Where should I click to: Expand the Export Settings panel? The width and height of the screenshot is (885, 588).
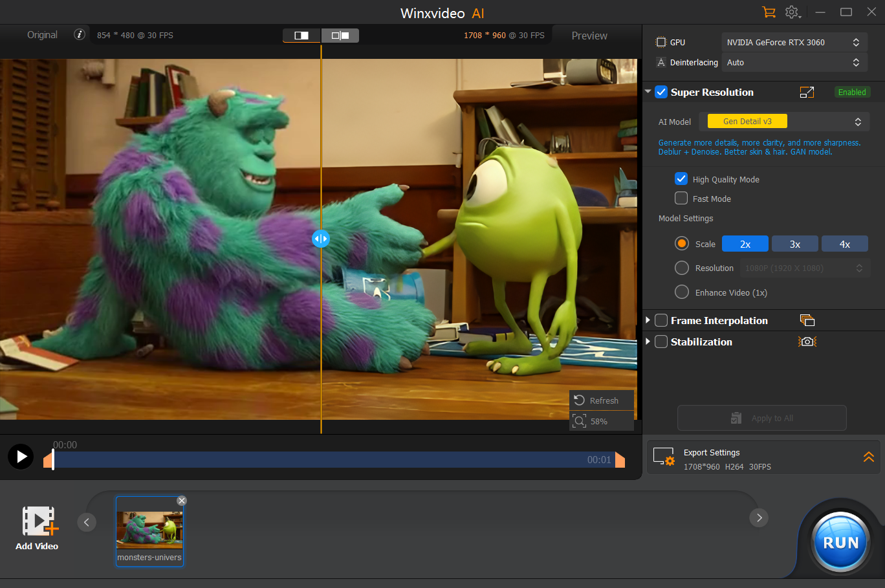(x=868, y=457)
